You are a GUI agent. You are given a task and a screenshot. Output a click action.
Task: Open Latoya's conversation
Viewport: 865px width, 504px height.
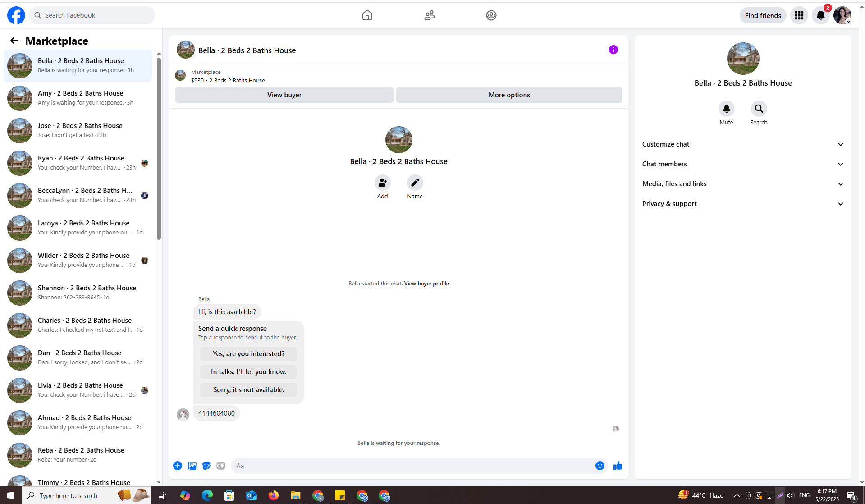[x=78, y=228]
